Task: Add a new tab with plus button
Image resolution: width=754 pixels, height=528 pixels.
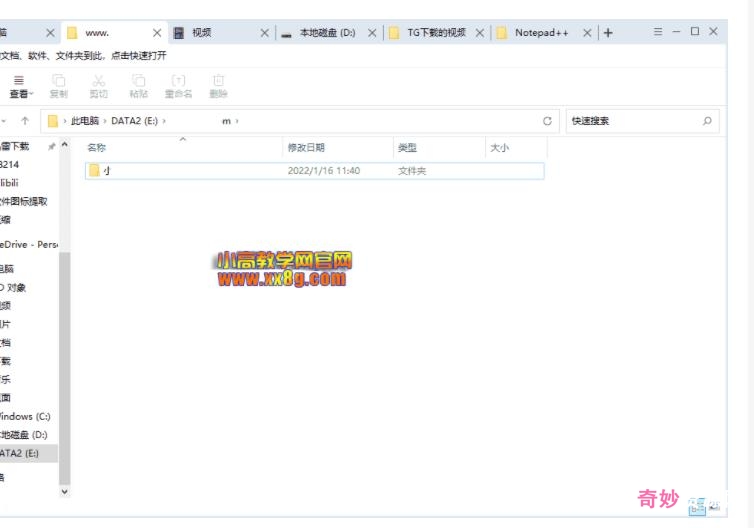Action: (x=608, y=33)
